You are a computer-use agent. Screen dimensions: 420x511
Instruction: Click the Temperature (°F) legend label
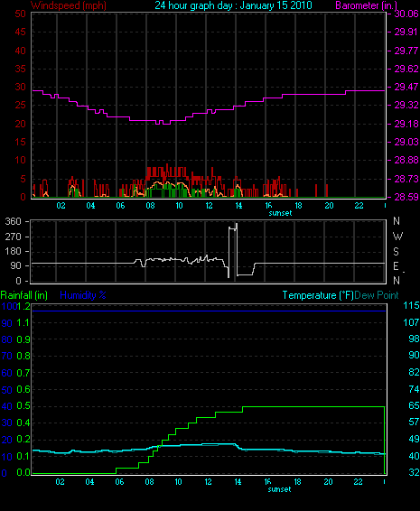pyautogui.click(x=318, y=295)
